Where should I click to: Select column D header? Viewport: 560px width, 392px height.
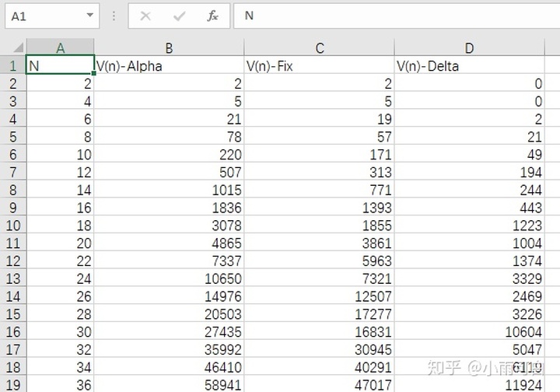point(469,47)
